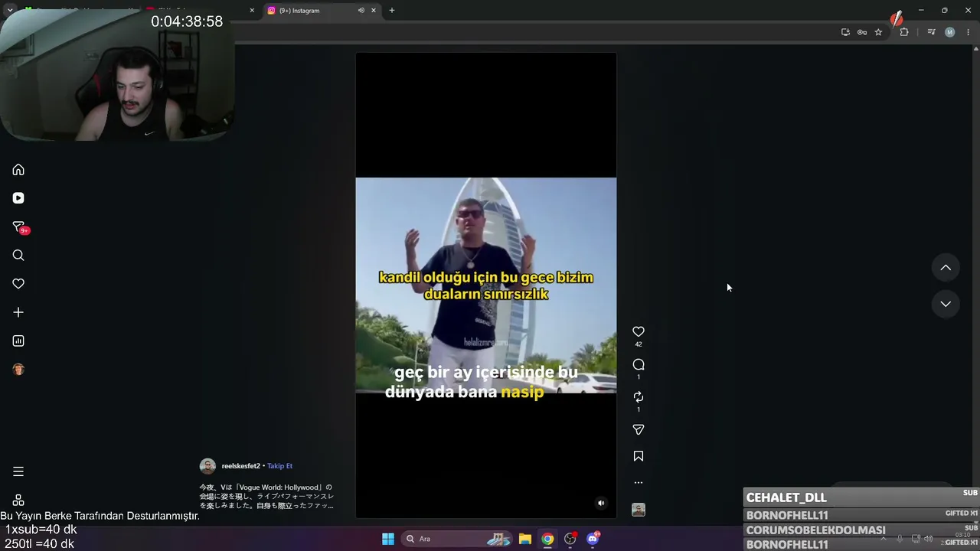980x551 pixels.
Task: Open Instagram search from sidebar
Action: (x=18, y=256)
